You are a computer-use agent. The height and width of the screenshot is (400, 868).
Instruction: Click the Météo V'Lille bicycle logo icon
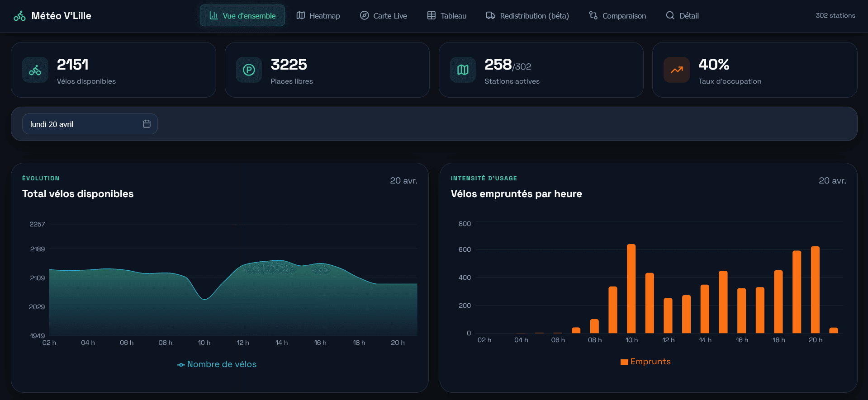tap(19, 16)
